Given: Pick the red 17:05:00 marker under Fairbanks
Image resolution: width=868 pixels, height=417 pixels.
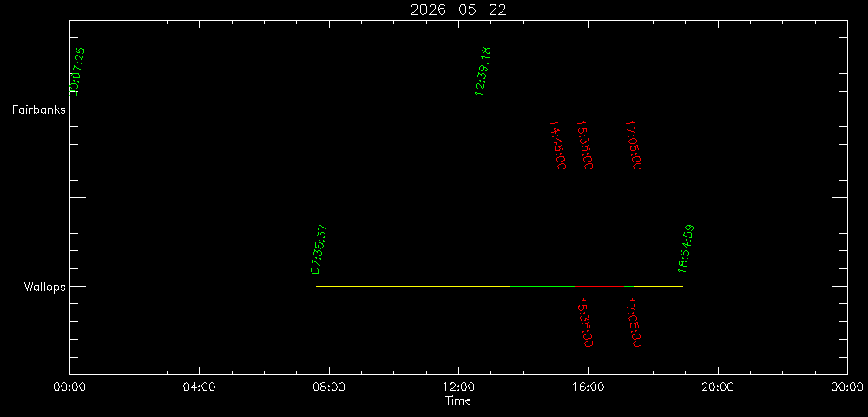Looking at the screenshot, I should [635, 145].
